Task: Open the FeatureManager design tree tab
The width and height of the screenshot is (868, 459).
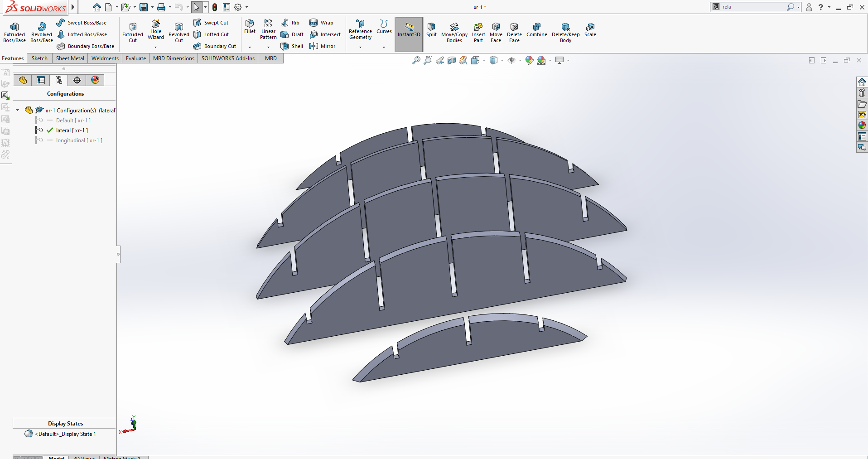Action: [23, 80]
